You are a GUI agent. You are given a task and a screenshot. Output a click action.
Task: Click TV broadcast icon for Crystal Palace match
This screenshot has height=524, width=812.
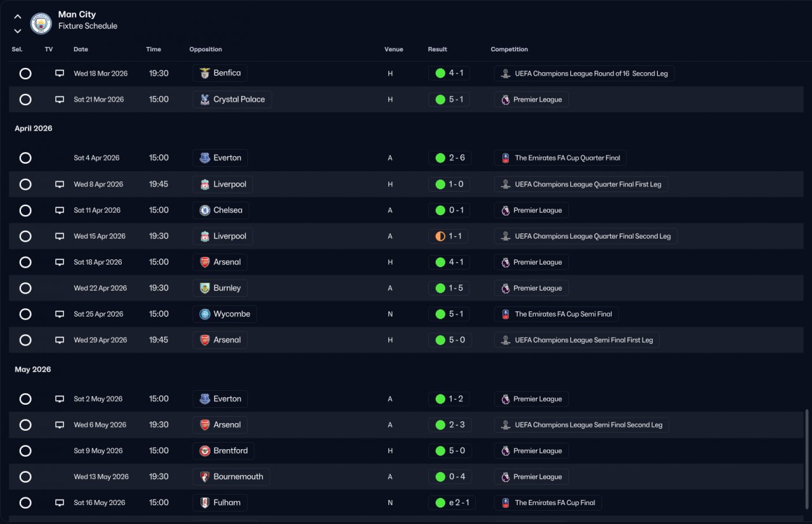point(60,100)
